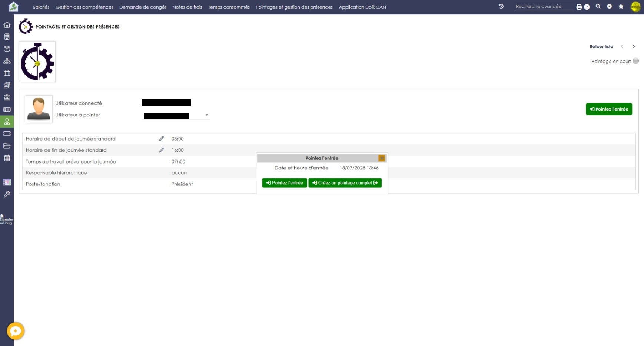Open the folder (documents) sidebar icon
Screen dimensions: 644x346
(7, 146)
